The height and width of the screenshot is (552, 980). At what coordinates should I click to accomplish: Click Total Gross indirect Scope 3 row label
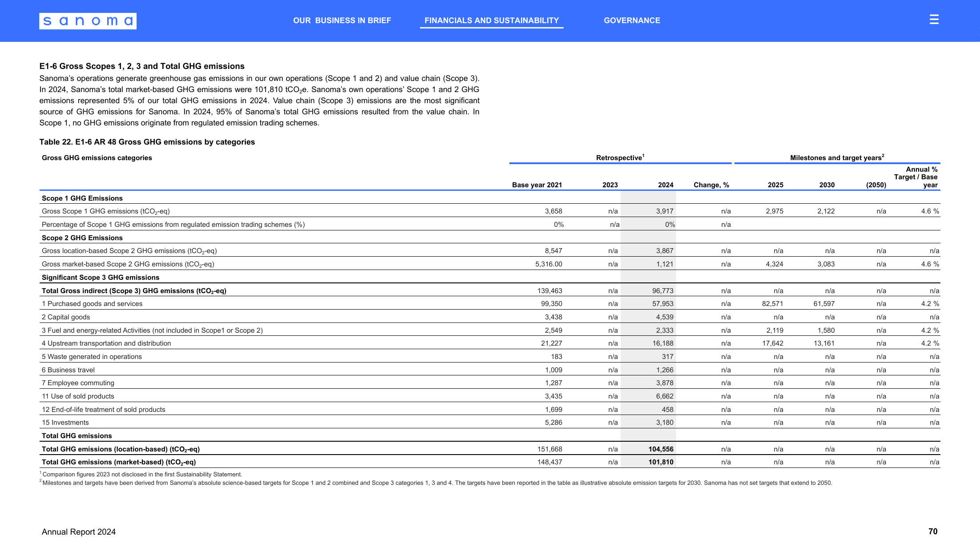pos(134,291)
